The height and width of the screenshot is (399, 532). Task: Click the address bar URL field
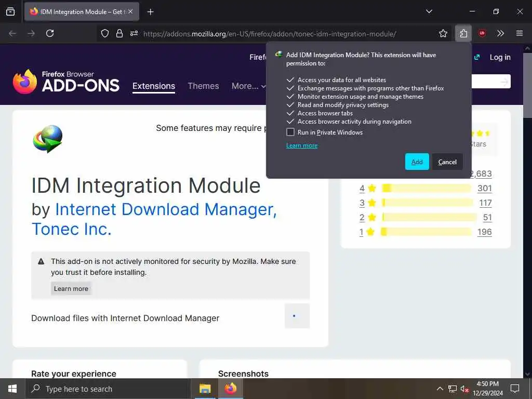pos(270,34)
